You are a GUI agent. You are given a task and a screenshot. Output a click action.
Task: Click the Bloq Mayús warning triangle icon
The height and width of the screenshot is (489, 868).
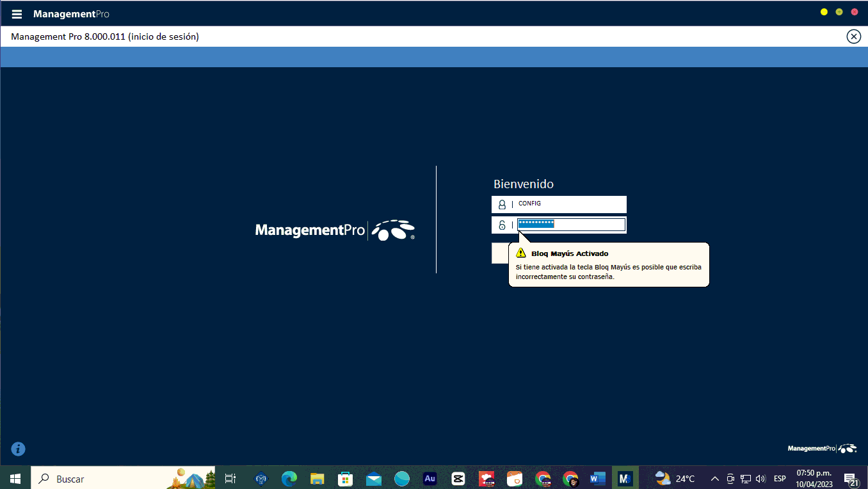point(521,253)
